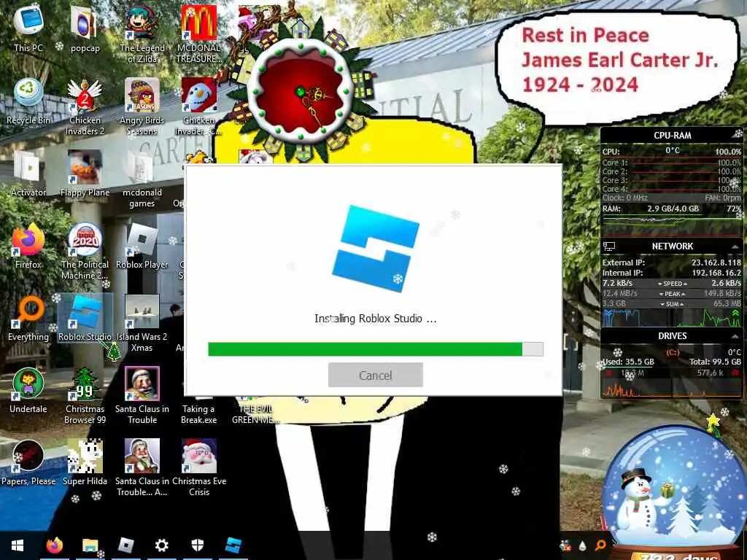Click the CPU 100.0% usage reading
The height and width of the screenshot is (560, 747).
pos(728,152)
